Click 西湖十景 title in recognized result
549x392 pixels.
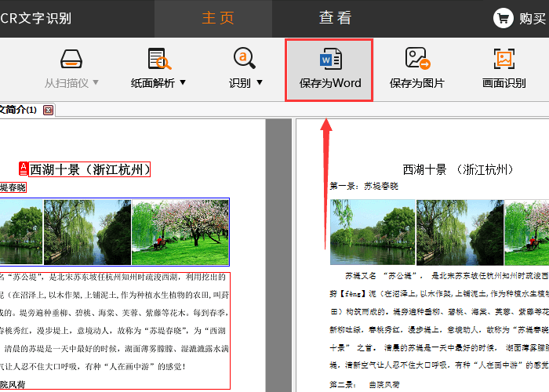coord(458,170)
